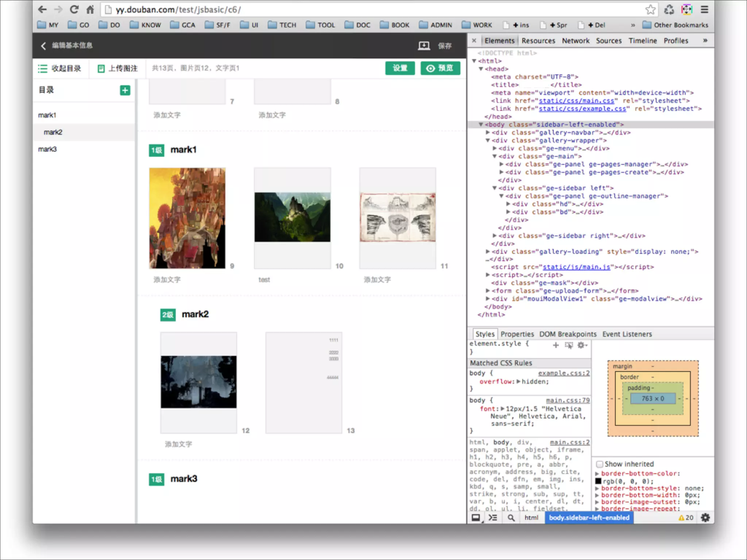
Task: Show more DevTools panels via the » chevron
Action: pyautogui.click(x=705, y=40)
